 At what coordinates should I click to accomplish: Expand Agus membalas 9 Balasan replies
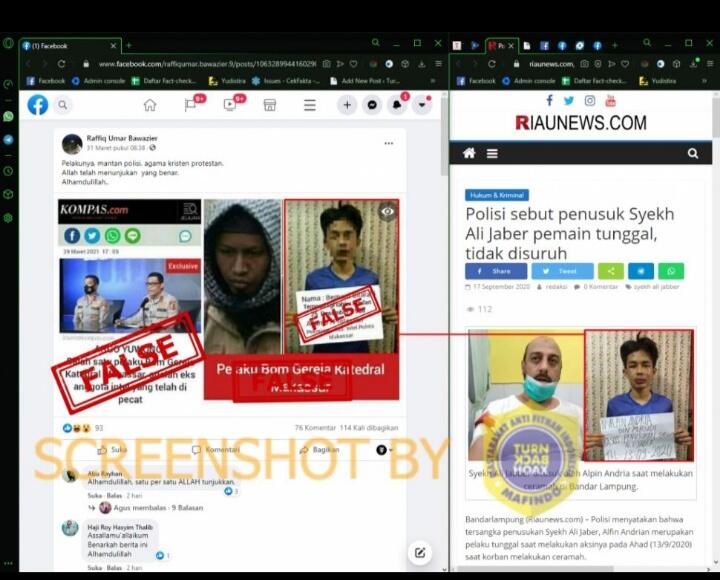pos(158,507)
